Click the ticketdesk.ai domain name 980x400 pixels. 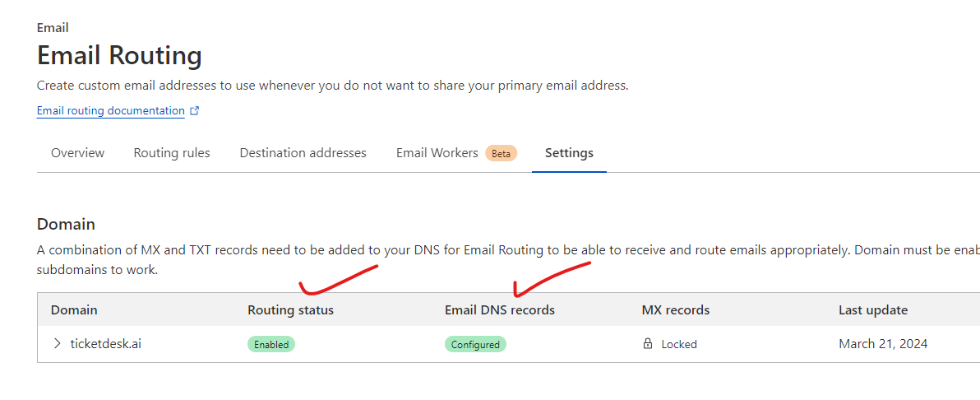[105, 344]
